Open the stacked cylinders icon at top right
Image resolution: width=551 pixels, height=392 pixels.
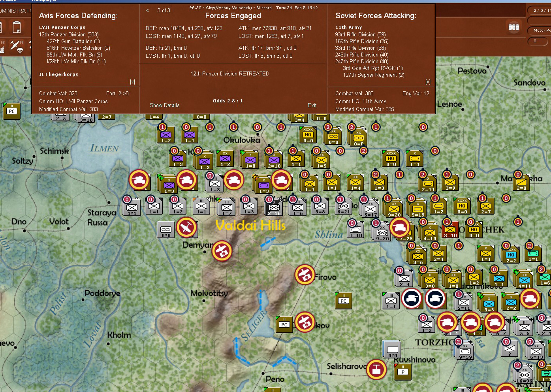[513, 27]
